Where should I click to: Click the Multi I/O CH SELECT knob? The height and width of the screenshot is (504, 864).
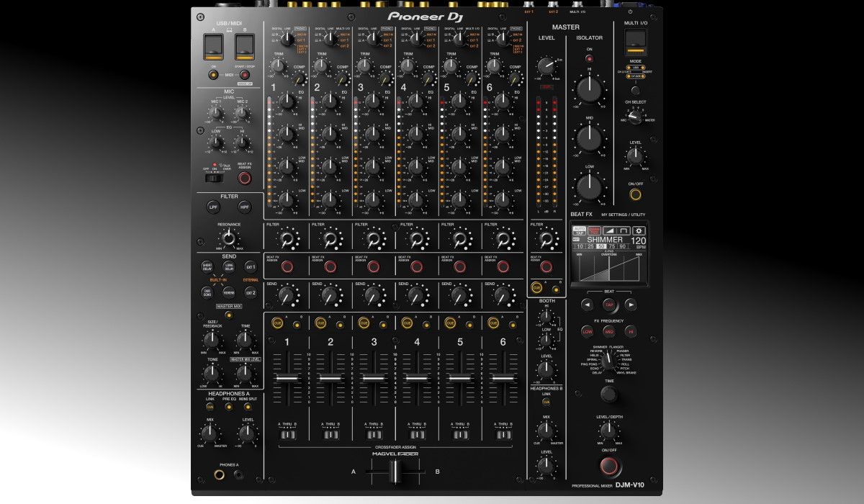[635, 117]
